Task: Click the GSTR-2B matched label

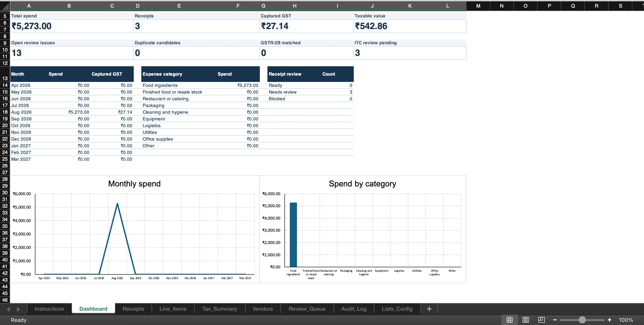Action: coord(280,43)
